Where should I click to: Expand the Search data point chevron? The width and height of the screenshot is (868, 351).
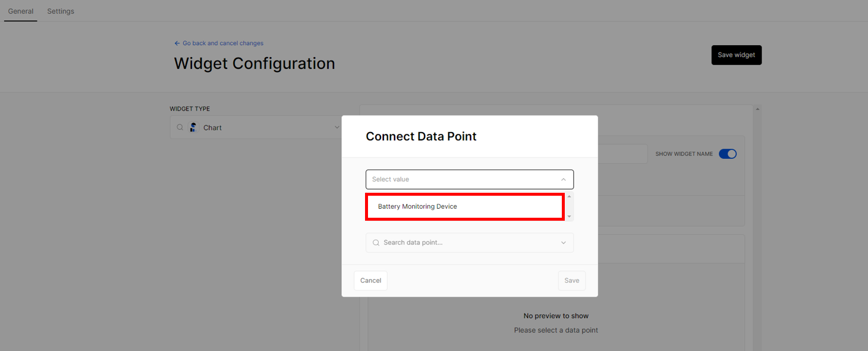coord(564,243)
